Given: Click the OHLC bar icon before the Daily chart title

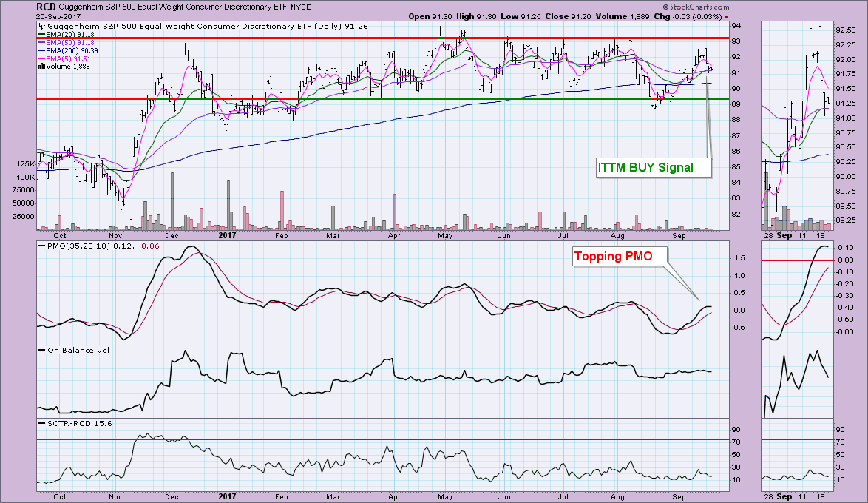Looking at the screenshot, I should [x=42, y=26].
